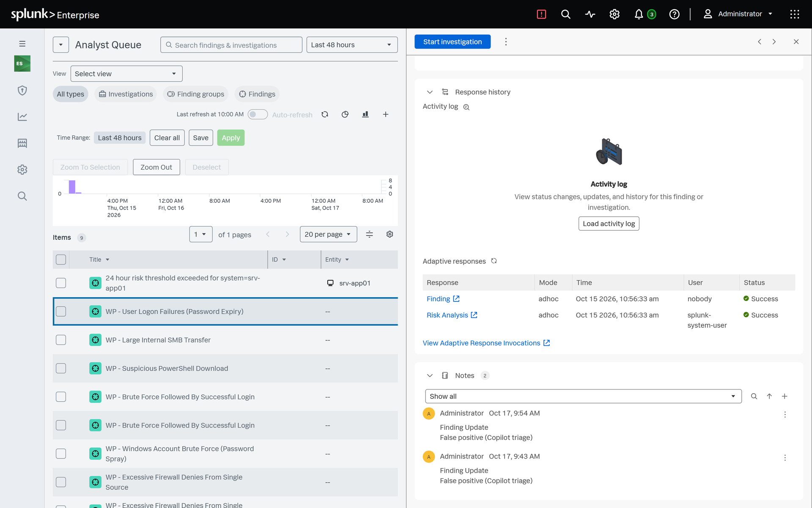The width and height of the screenshot is (812, 508).
Task: Open the sidebar search icon
Action: point(22,196)
